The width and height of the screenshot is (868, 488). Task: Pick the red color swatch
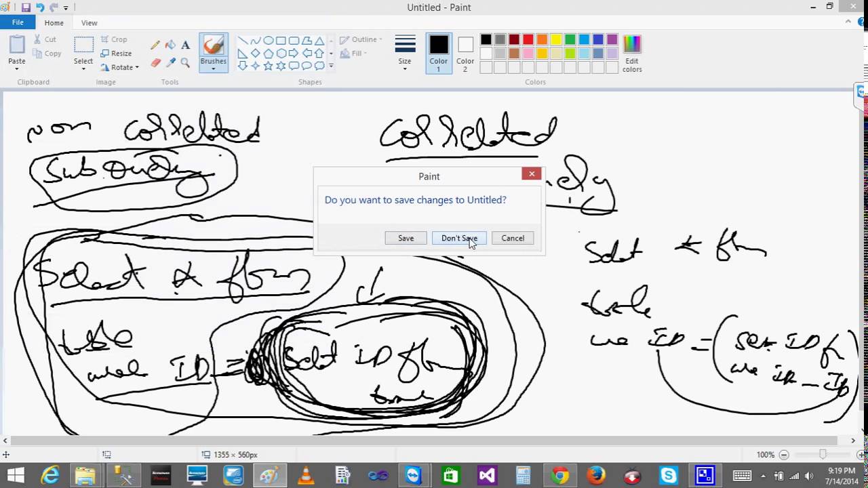point(528,39)
